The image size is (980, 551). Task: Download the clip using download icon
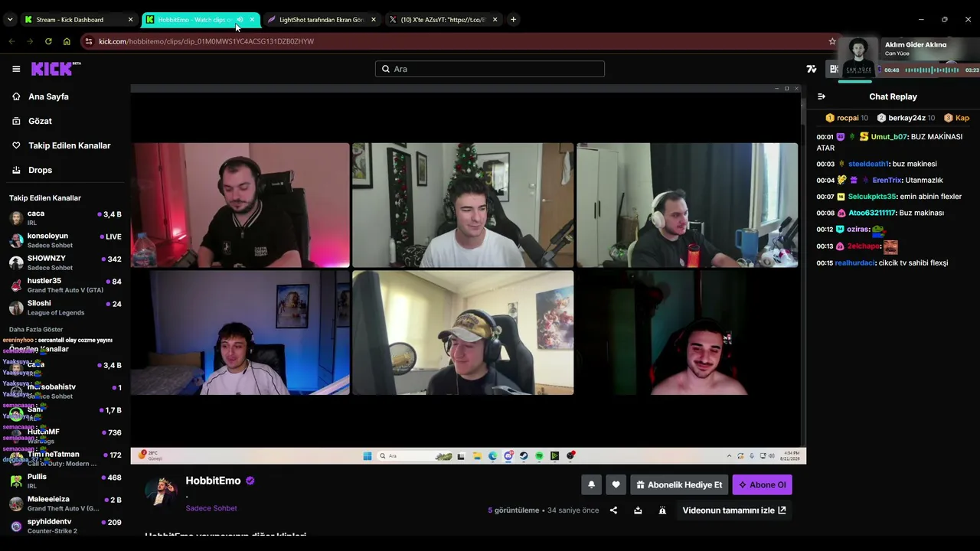click(x=638, y=510)
